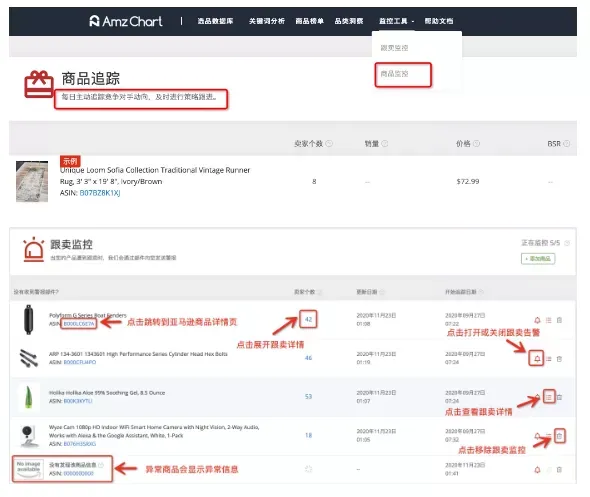The height and width of the screenshot is (497, 590).
Task: Select 商品监控 in the dropdown list
Action: (x=394, y=74)
